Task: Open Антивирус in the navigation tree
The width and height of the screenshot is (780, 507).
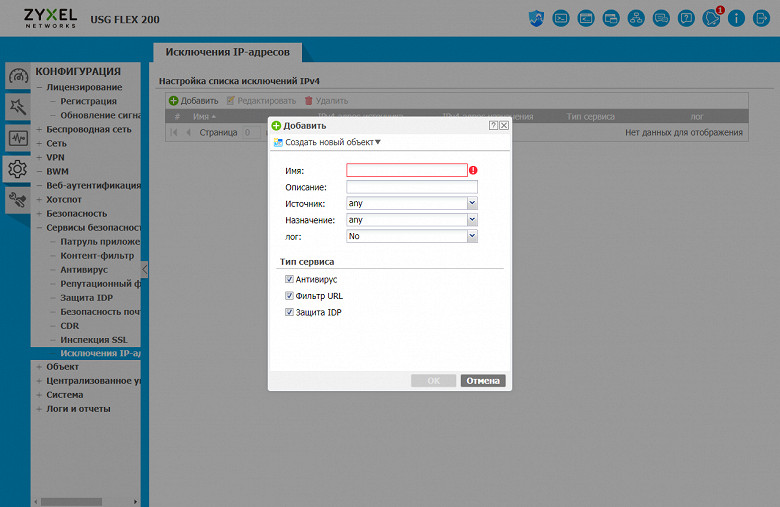Action: [x=84, y=270]
